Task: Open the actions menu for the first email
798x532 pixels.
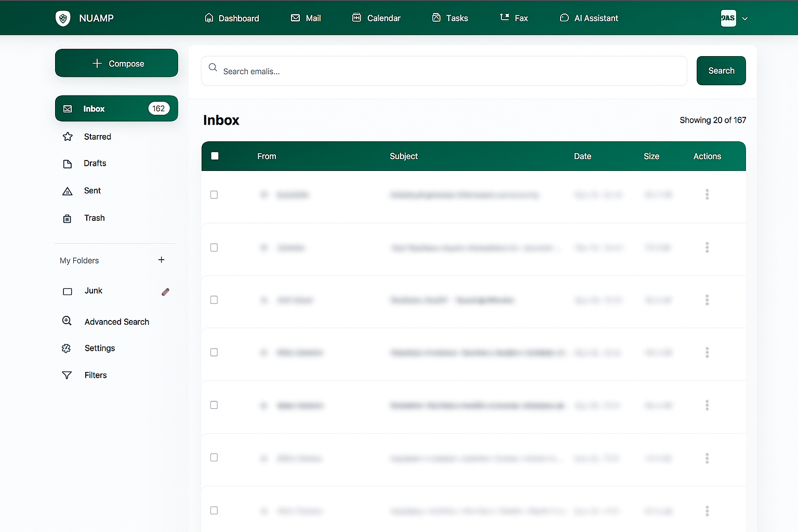Action: point(707,194)
